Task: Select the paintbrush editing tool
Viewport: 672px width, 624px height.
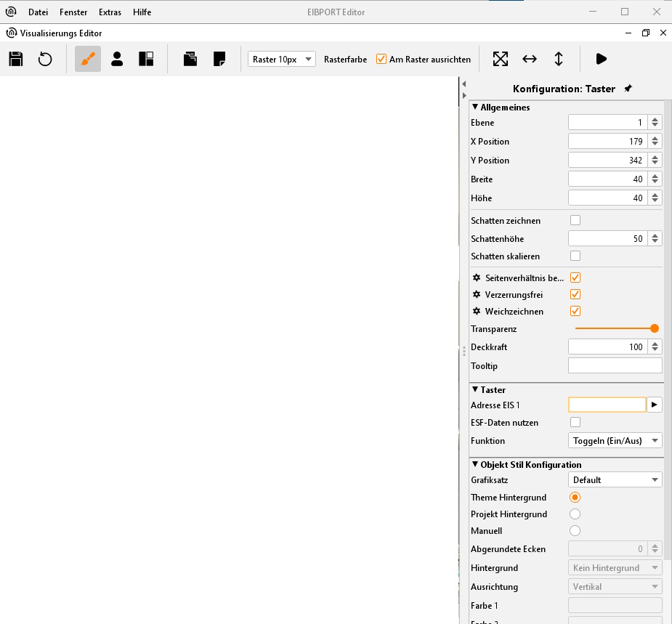Action: (88, 59)
